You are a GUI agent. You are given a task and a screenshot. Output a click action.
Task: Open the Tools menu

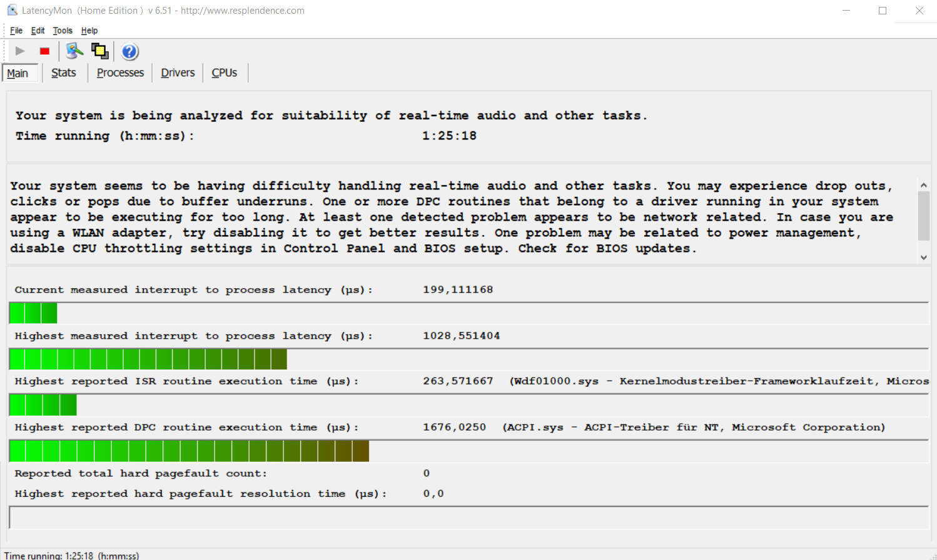63,31
